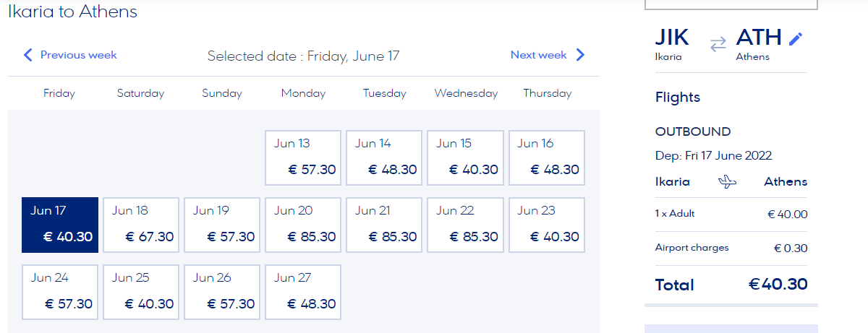Choose Jun 18 fare at € 67.30

click(141, 225)
